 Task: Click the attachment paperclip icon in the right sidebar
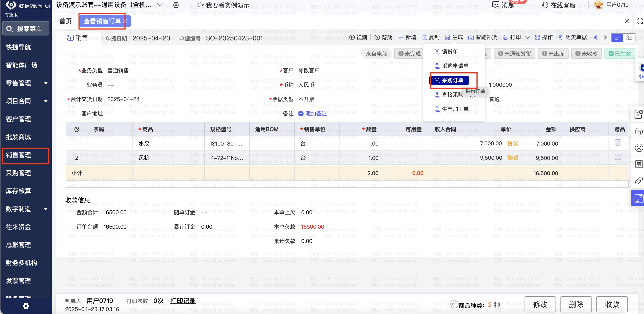639,181
